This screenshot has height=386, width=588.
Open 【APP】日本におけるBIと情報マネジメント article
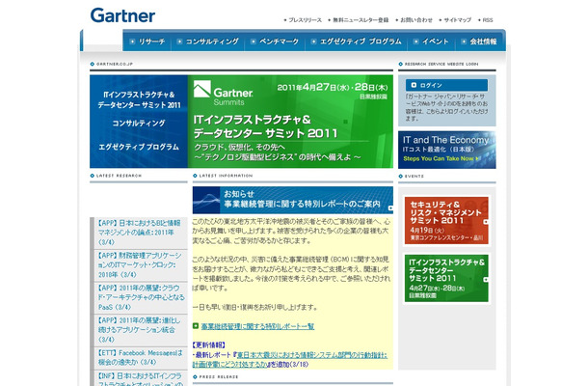click(x=141, y=233)
